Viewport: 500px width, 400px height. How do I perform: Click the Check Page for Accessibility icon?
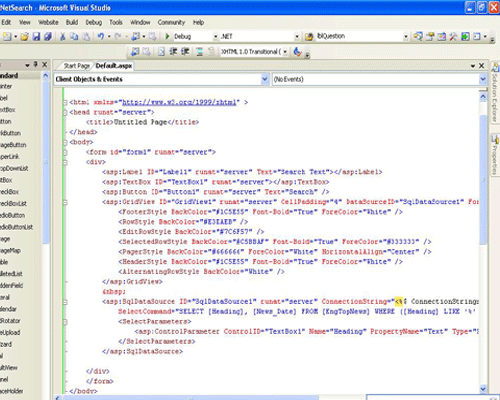pos(297,52)
